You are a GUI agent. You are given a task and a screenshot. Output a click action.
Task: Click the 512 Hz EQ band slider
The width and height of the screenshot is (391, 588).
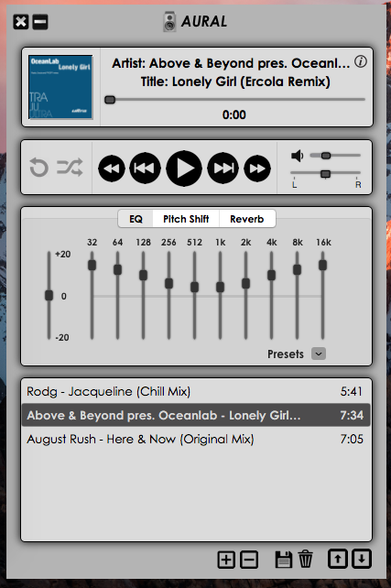[194, 295]
